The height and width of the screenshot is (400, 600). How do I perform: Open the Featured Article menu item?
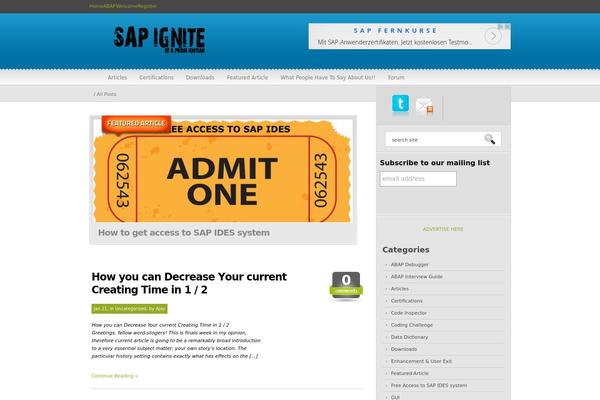[x=247, y=77]
